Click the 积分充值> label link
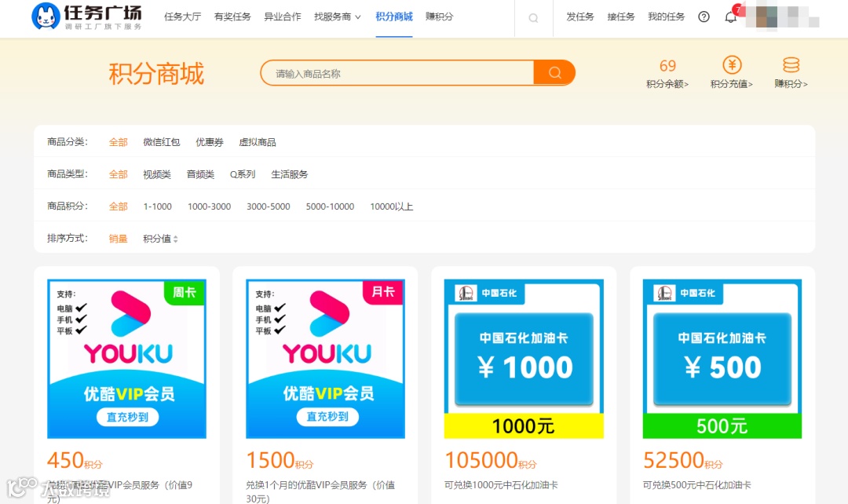 click(732, 84)
